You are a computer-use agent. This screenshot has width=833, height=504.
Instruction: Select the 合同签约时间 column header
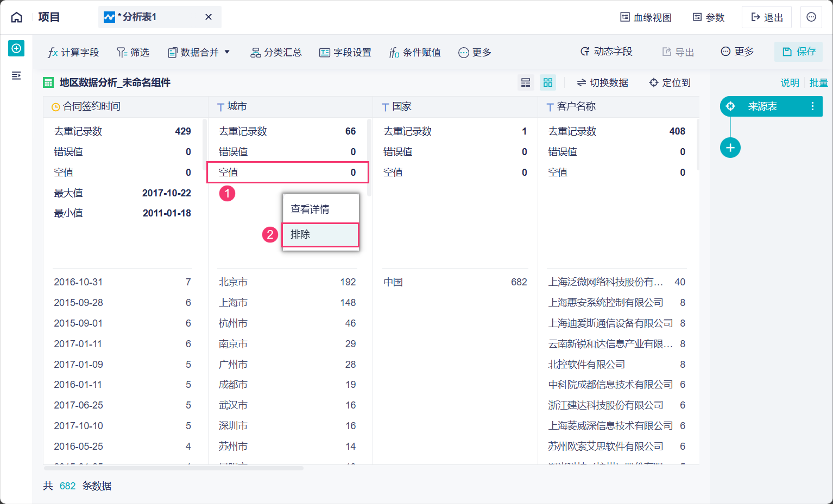coord(125,107)
